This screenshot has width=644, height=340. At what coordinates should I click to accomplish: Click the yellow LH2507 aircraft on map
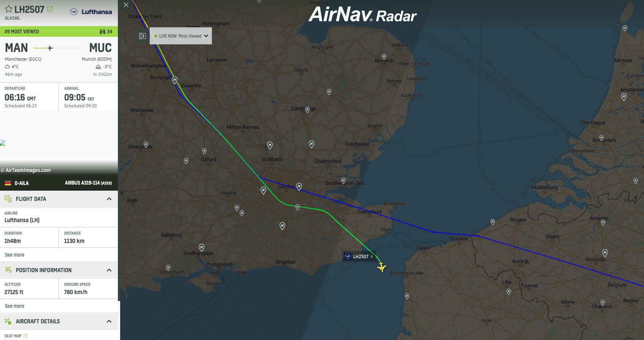coord(382,268)
